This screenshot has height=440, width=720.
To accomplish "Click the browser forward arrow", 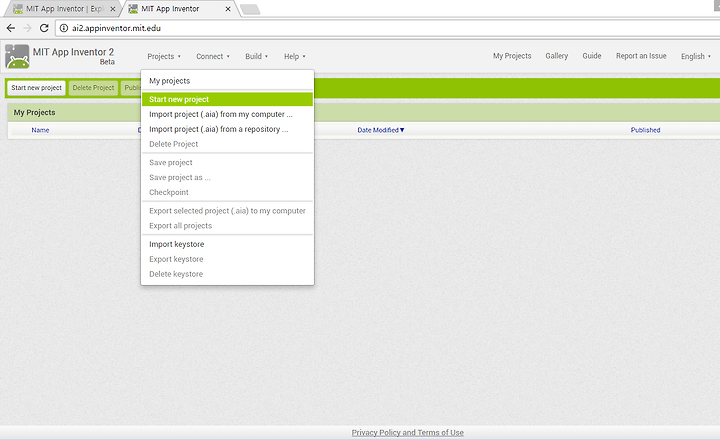I will [x=28, y=28].
